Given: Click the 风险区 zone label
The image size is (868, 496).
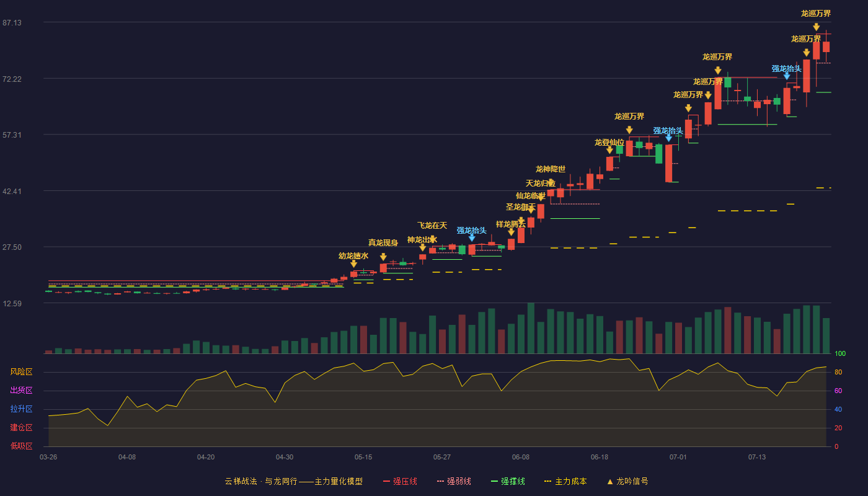Looking at the screenshot, I should click(21, 372).
